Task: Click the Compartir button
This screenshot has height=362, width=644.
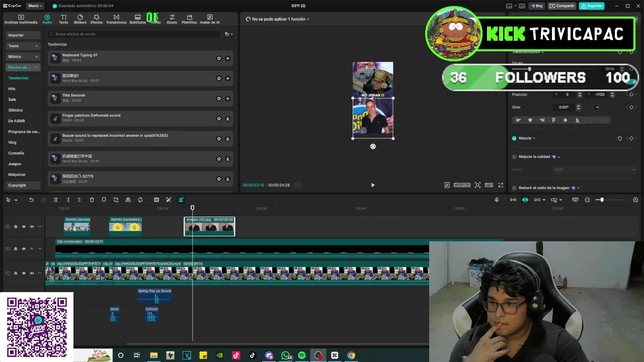Action: pos(562,6)
